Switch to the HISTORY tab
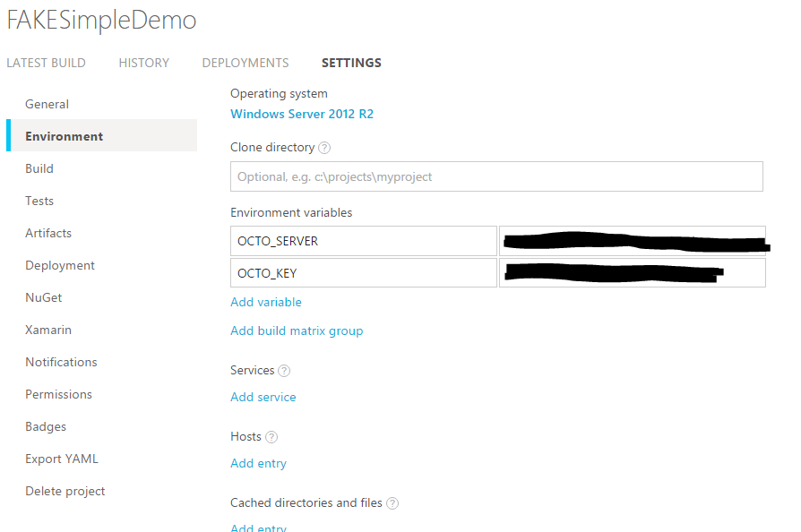Image resolution: width=801 pixels, height=532 pixels. pos(143,63)
